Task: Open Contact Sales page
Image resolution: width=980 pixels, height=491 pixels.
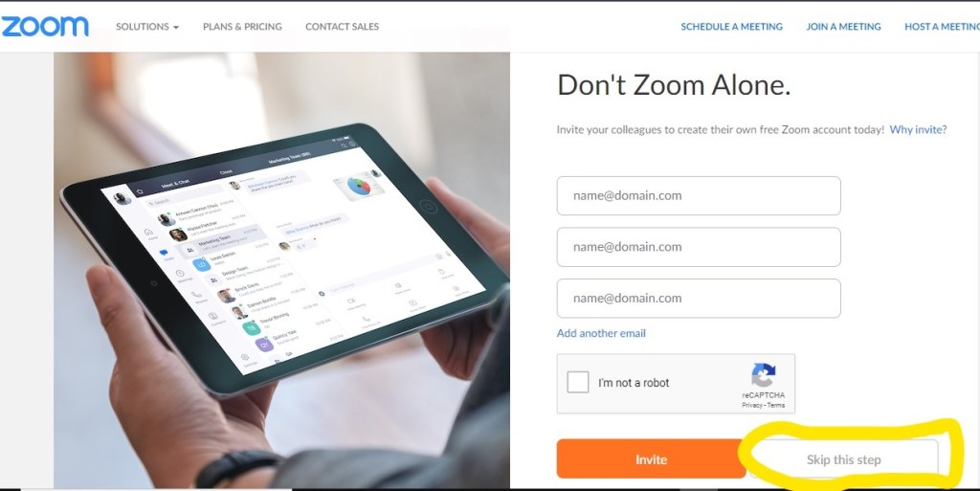Action: (x=342, y=27)
